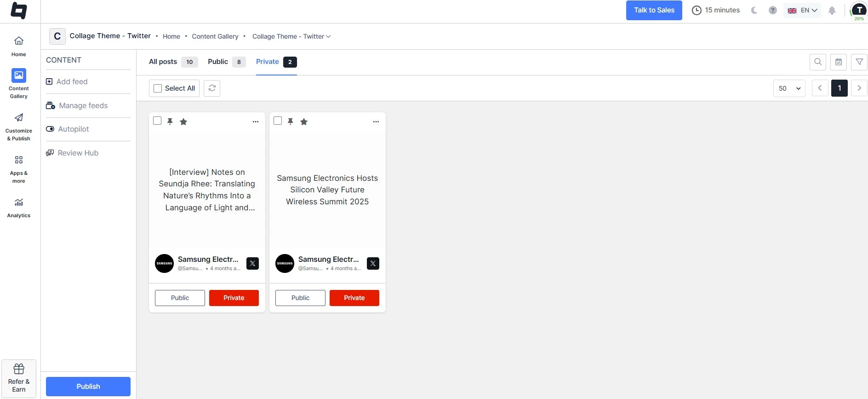Open more options on Wireless Summit post
This screenshot has height=399, width=868.
pos(376,122)
